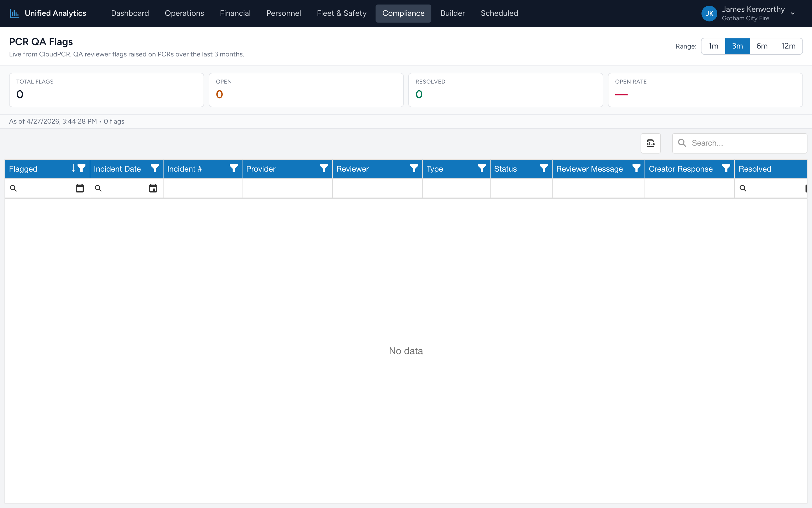The image size is (812, 508).
Task: Click the Reviewer filter input cell
Action: tap(378, 189)
